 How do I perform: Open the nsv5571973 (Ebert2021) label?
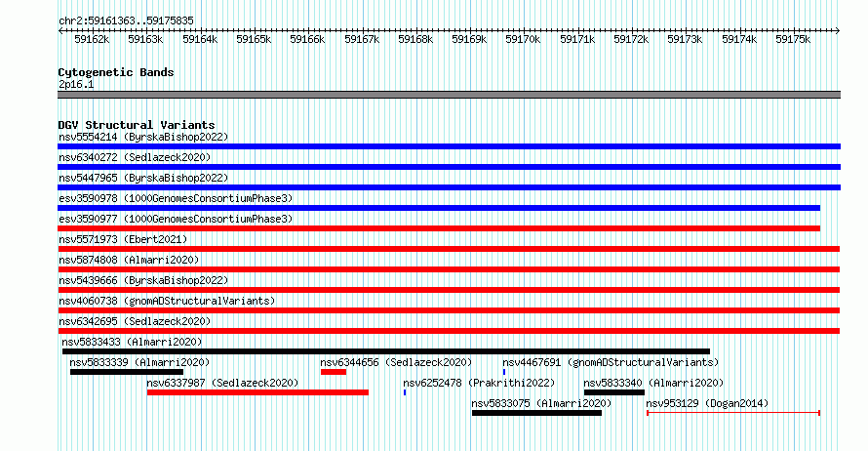tap(123, 239)
